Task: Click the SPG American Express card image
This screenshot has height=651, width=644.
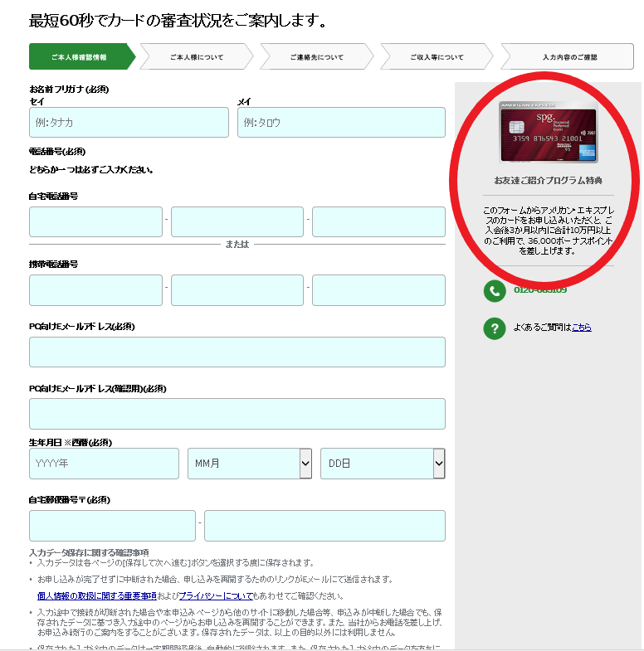Action: click(x=548, y=132)
